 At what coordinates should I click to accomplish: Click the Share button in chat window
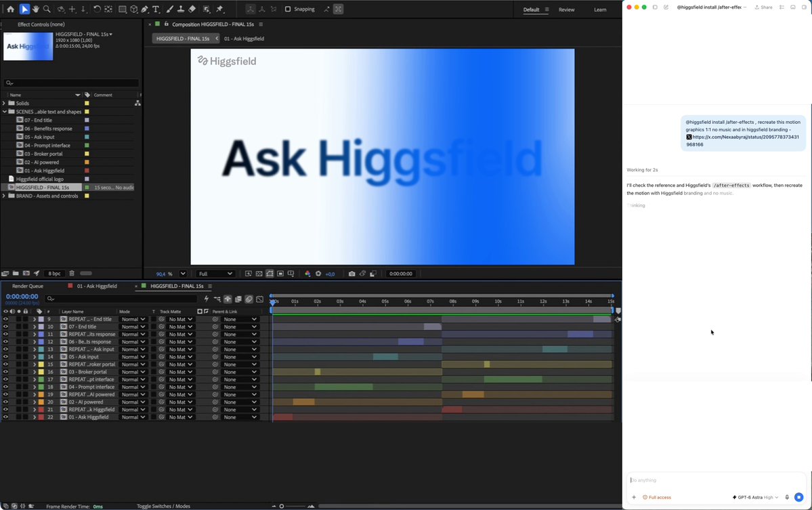[763, 7]
